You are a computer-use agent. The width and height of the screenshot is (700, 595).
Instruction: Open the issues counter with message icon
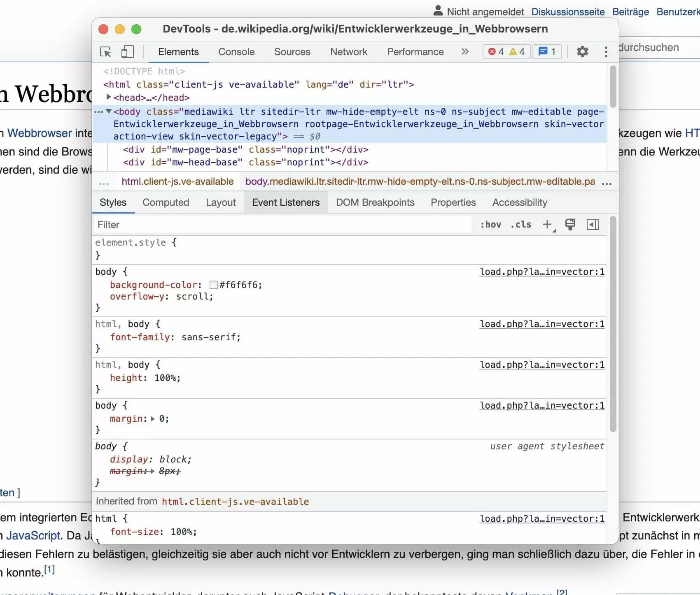point(547,52)
